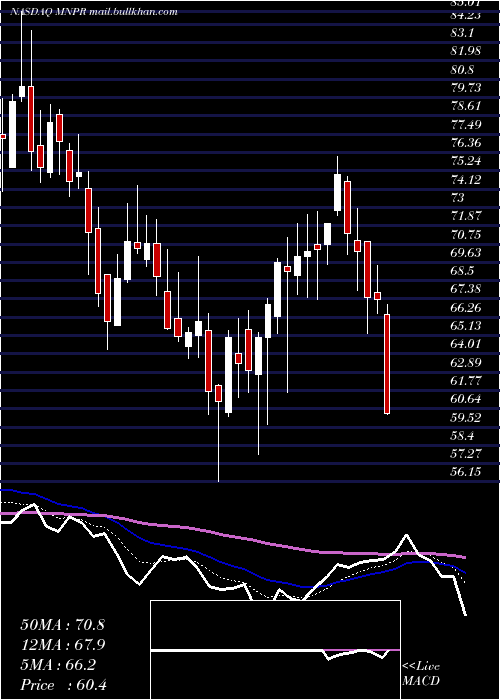Select the Price : 60.4 readout
The height and width of the screenshot is (700, 500).
tap(63, 685)
